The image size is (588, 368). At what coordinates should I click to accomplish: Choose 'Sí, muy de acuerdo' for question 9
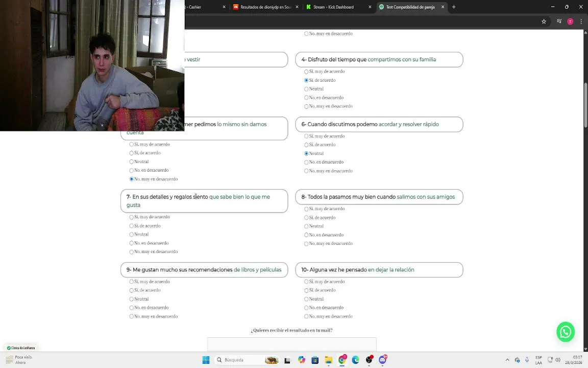pyautogui.click(x=131, y=282)
